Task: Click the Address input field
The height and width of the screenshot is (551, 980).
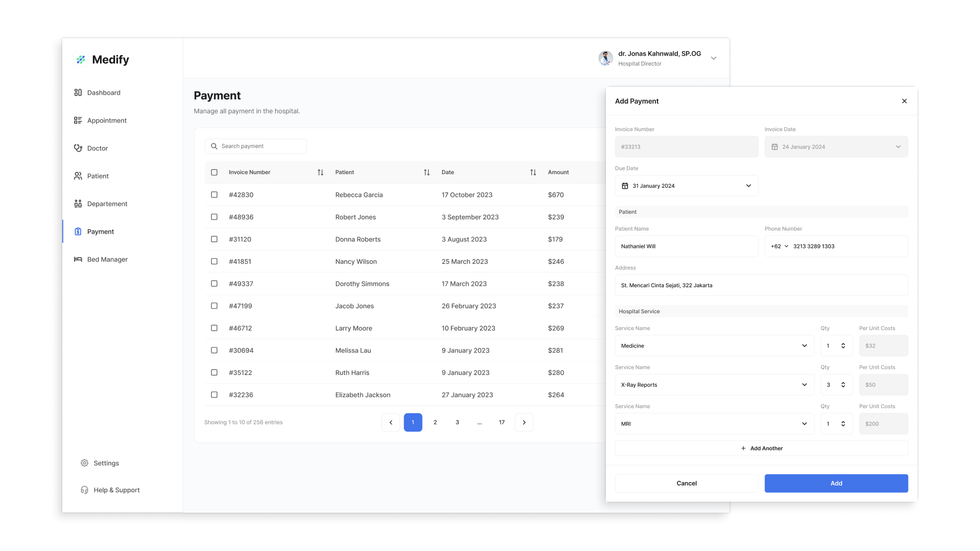Action: tap(762, 285)
